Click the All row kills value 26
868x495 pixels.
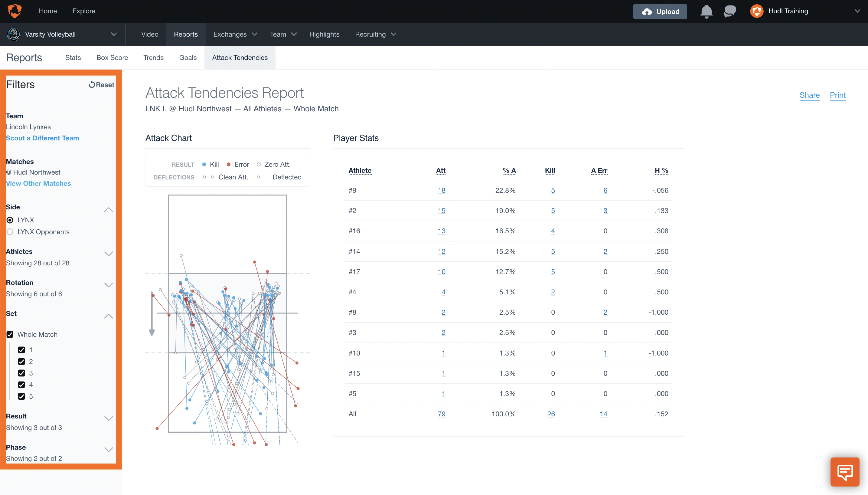point(551,414)
